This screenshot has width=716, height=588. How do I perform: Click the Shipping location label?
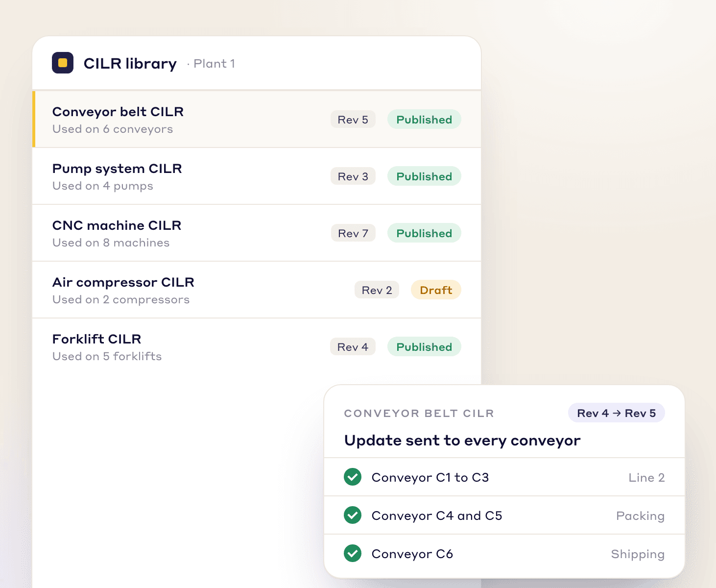coord(638,554)
